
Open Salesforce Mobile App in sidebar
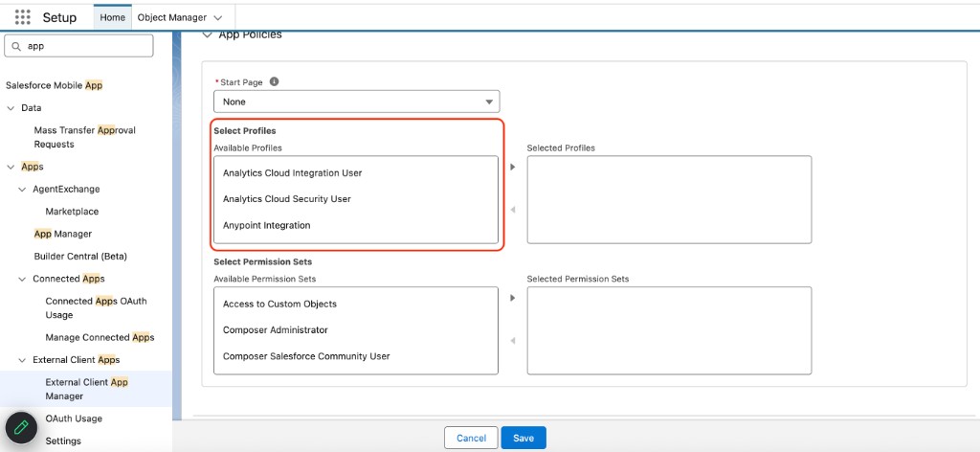coord(54,85)
